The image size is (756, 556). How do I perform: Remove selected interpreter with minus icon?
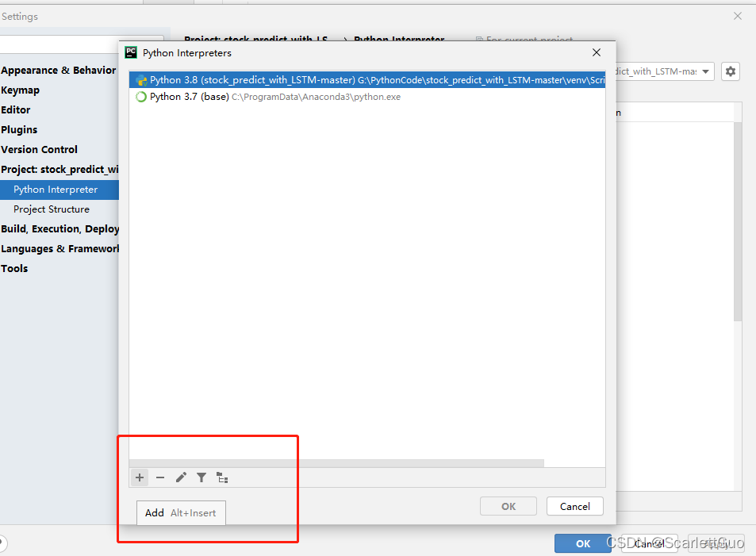coord(160,477)
